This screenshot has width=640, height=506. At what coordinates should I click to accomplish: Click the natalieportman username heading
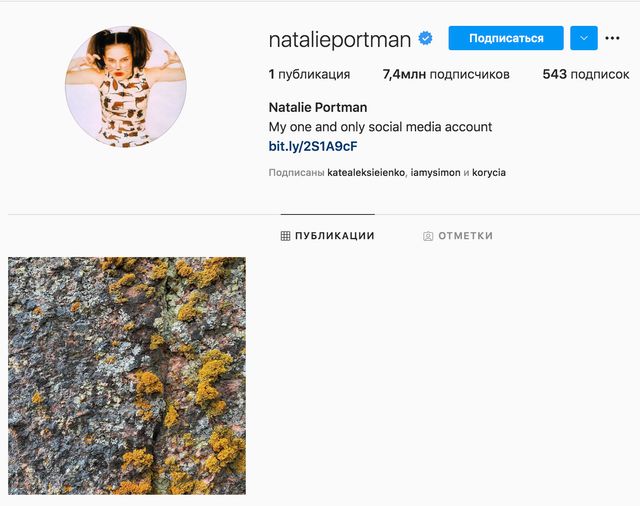click(340, 40)
